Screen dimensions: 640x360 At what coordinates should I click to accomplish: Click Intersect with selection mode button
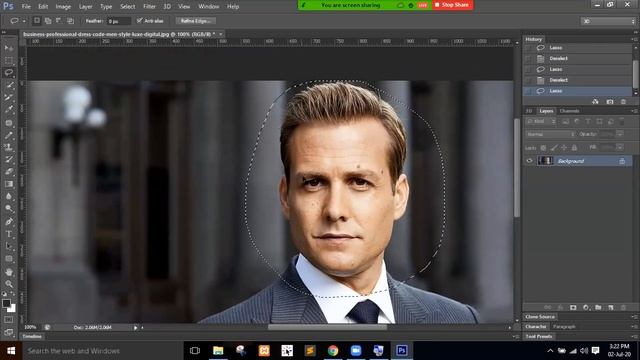coord(70,20)
